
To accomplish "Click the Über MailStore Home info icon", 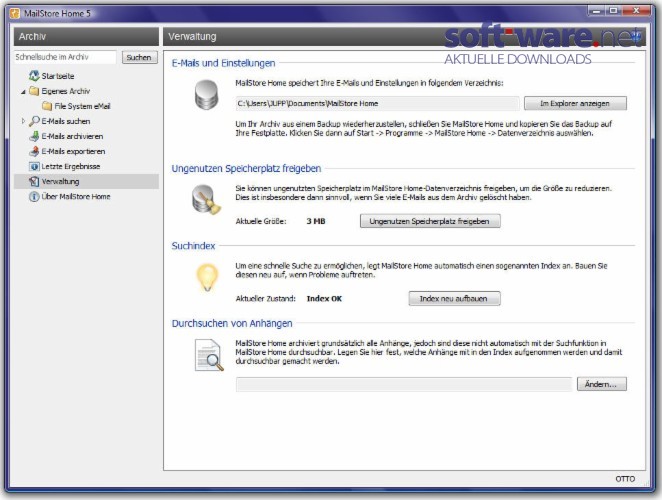I will point(34,197).
